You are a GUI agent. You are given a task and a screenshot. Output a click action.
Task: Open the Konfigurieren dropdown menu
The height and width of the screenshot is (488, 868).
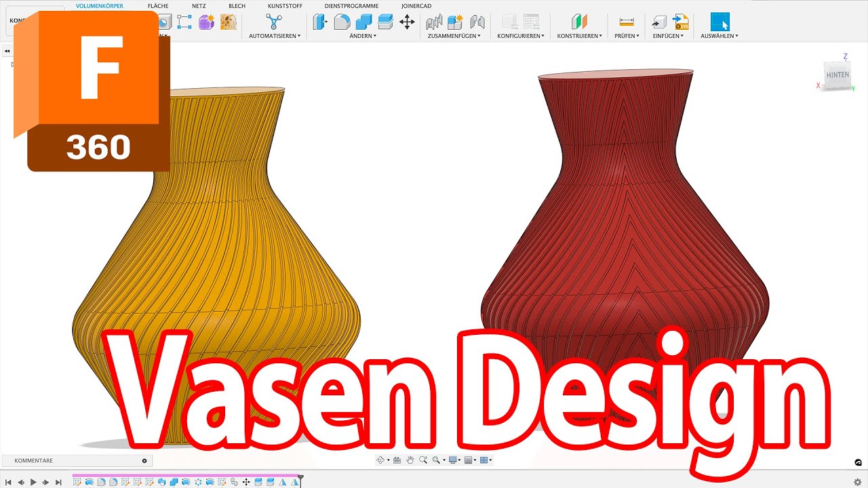point(521,35)
